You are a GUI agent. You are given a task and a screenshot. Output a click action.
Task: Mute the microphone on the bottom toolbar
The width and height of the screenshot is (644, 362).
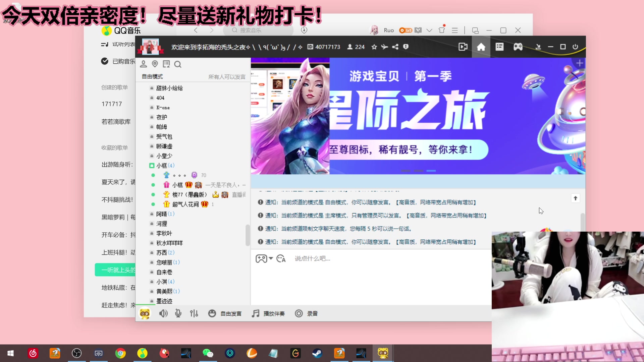(x=178, y=313)
